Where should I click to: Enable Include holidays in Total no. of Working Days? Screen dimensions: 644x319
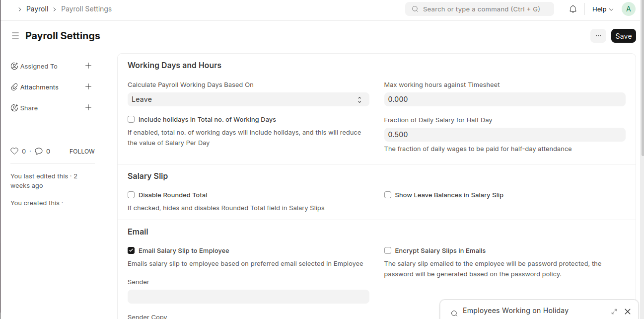point(131,119)
